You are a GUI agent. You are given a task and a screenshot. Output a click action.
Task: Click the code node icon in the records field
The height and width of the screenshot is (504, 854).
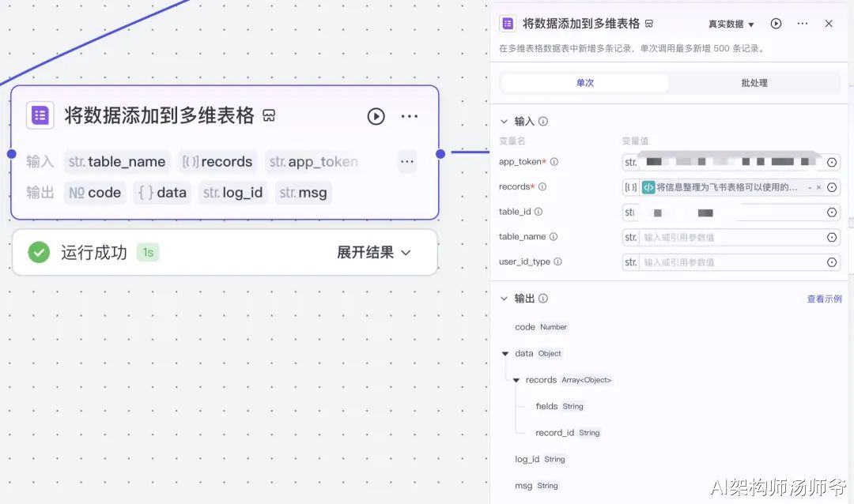[x=648, y=187]
